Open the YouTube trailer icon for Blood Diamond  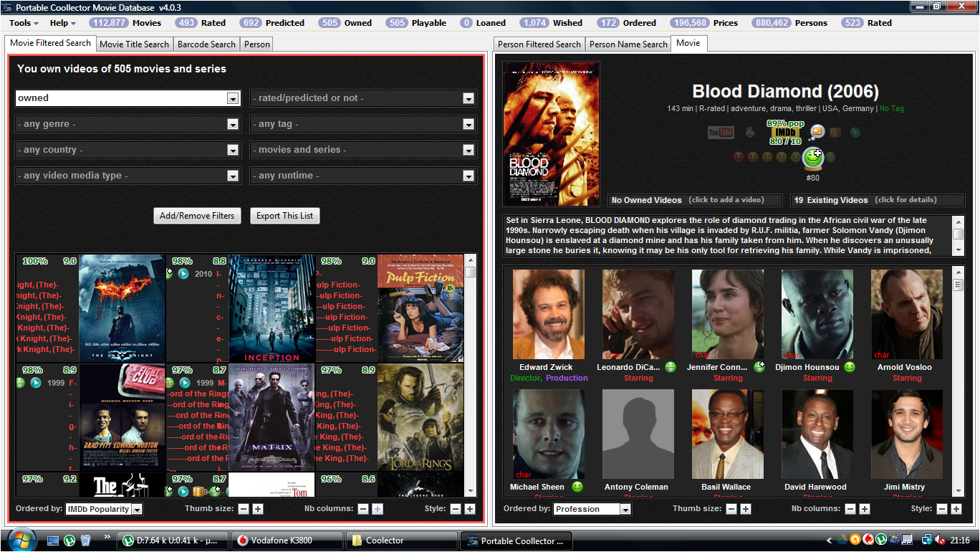721,133
